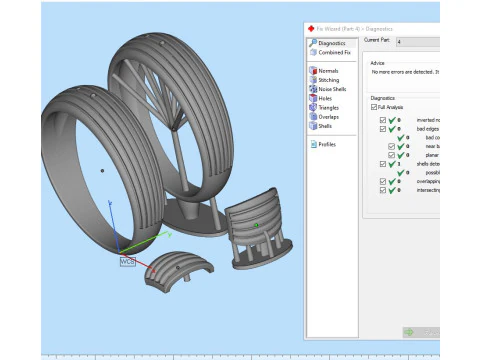Open the Combined Fix page
Image resolution: width=480 pixels, height=360 pixels.
pos(330,52)
